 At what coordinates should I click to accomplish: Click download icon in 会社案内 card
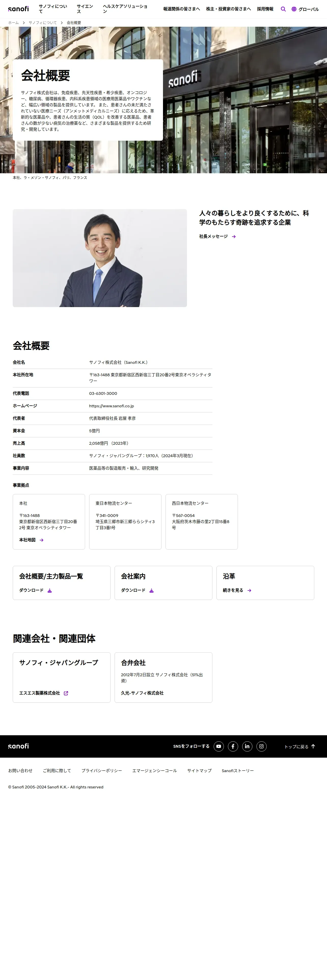click(152, 590)
